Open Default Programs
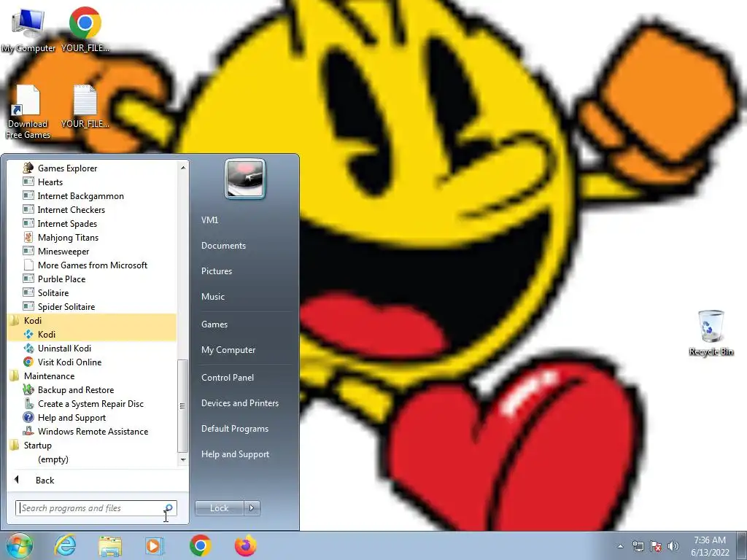This screenshot has width=747, height=560. pyautogui.click(x=234, y=429)
